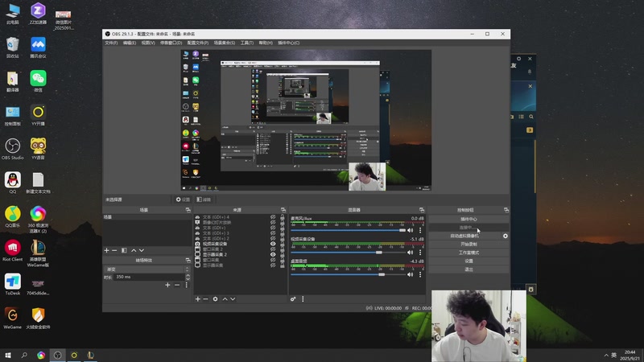
Task: Click the 插件中心 button in controls dock
Action: click(469, 219)
